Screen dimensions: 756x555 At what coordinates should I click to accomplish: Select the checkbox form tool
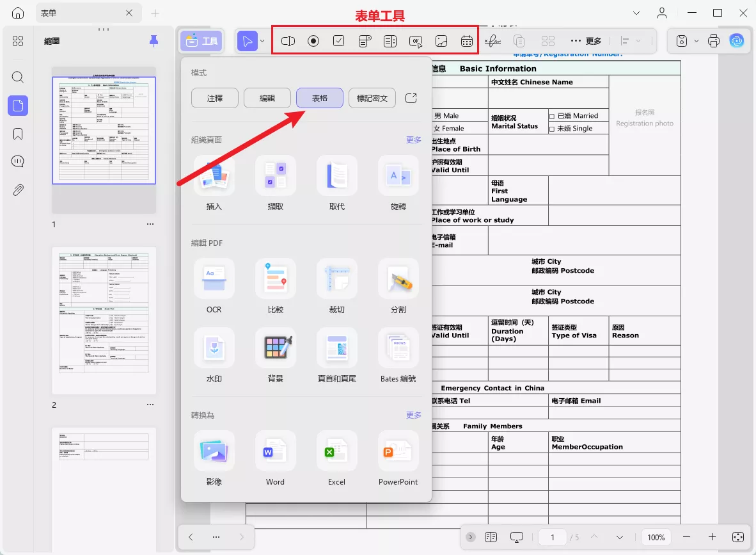point(339,41)
